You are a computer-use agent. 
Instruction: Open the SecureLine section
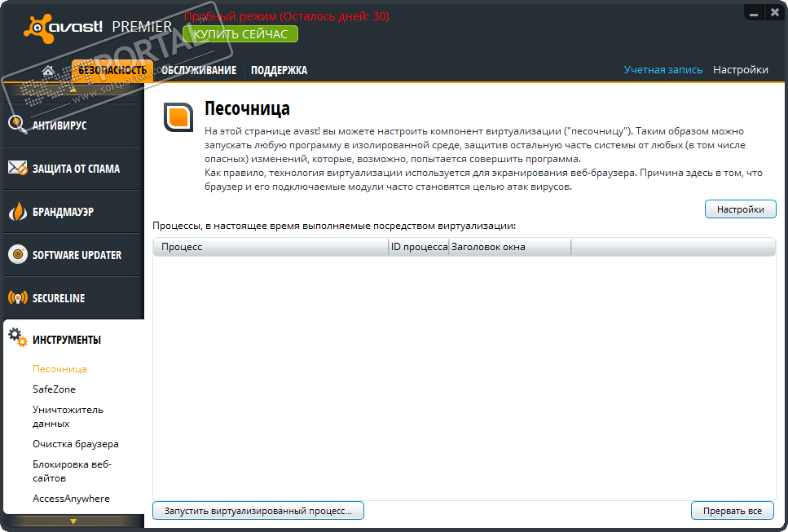click(73, 298)
